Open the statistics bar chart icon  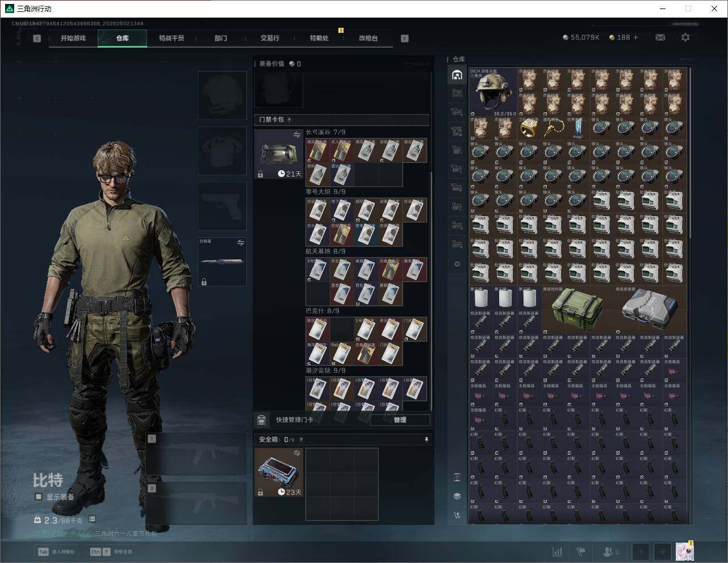558,552
